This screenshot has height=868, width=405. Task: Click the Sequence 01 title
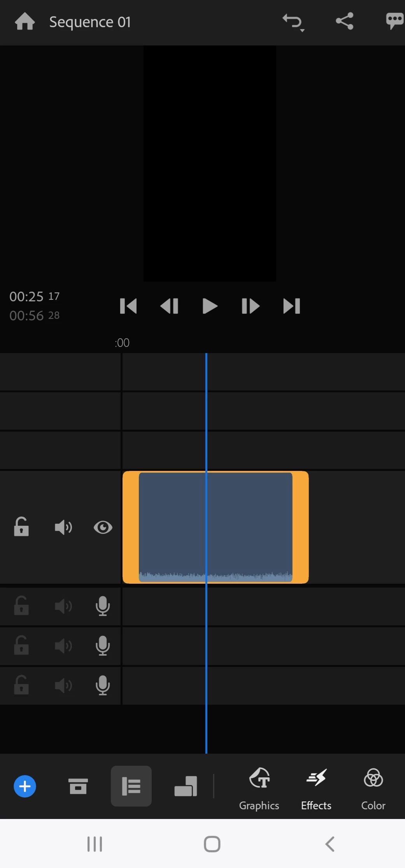click(x=90, y=22)
